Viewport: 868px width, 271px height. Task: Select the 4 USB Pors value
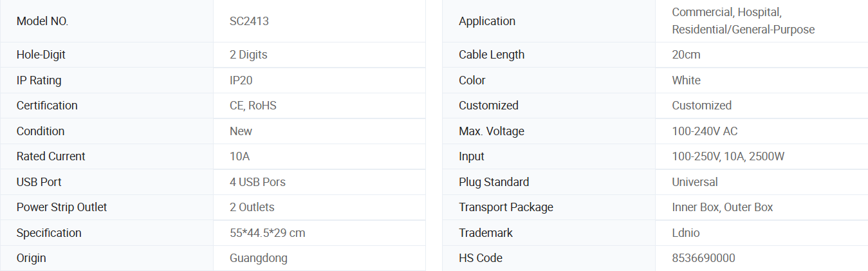pyautogui.click(x=257, y=182)
